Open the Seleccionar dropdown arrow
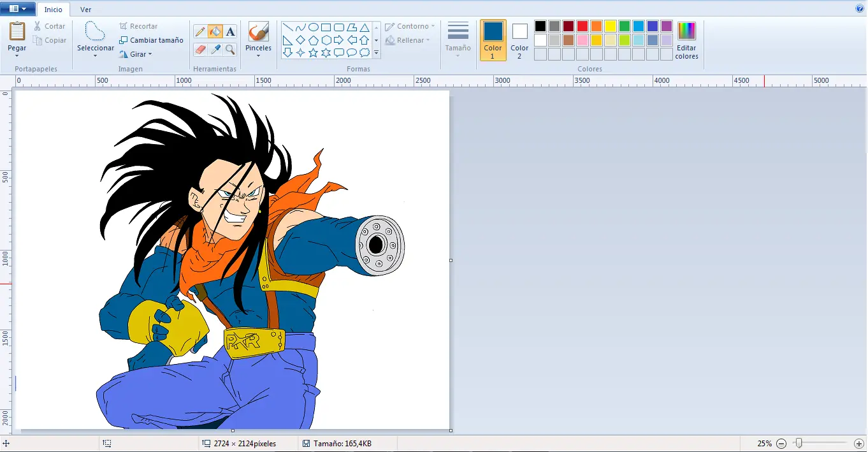868x452 pixels. pos(95,55)
